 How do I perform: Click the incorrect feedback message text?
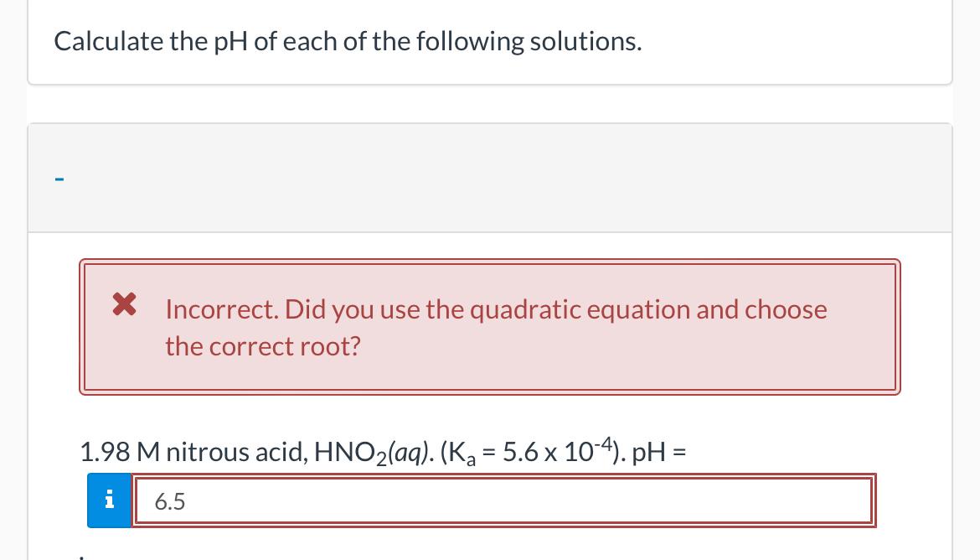[x=496, y=327]
